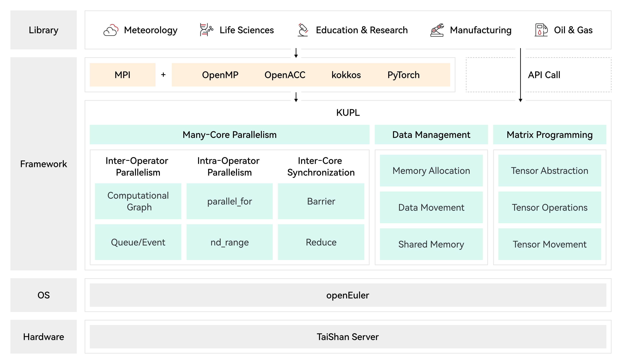This screenshot has width=622, height=364.
Task: Select the Matrix Programming header
Action: (549, 135)
